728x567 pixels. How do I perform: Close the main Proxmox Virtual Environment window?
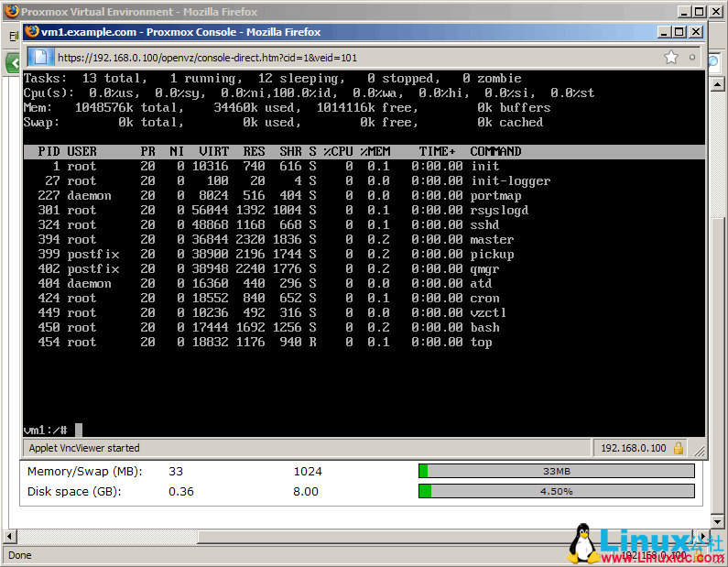[716, 12]
